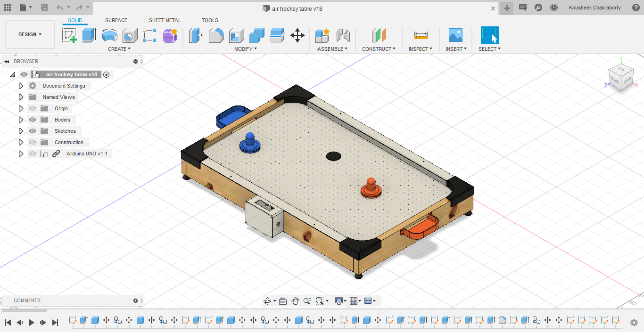Viewport: 644px width, 332px height.
Task: Select the Look At tool
Action: pos(283,301)
